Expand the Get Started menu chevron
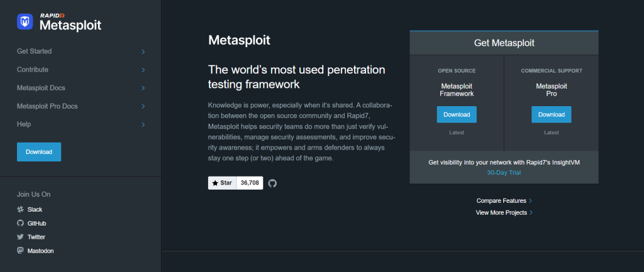This screenshot has height=272, width=644. tap(143, 52)
